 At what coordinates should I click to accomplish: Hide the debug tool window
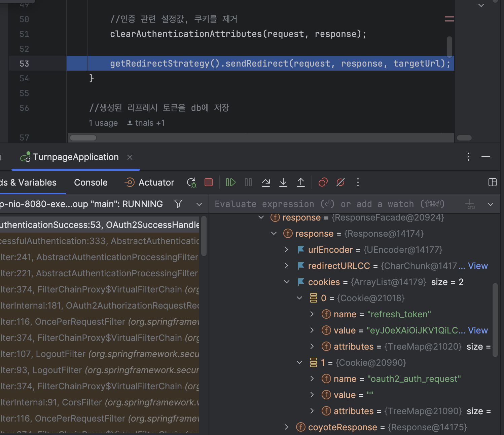(486, 157)
